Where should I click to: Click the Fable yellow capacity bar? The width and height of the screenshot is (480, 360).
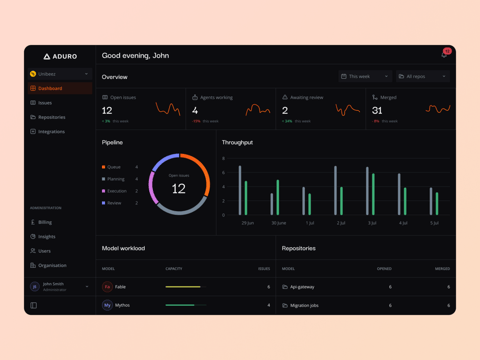[x=183, y=287]
